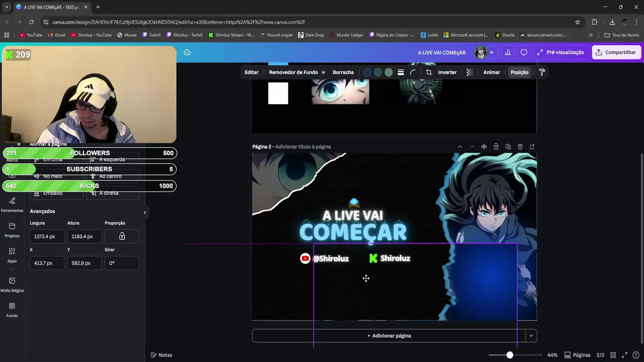The height and width of the screenshot is (362, 644).
Task: Pick the light green color swatch
Action: [x=388, y=72]
